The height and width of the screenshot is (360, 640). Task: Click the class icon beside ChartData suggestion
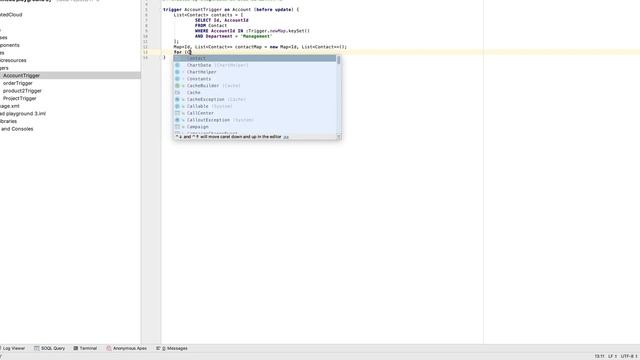coord(178,65)
